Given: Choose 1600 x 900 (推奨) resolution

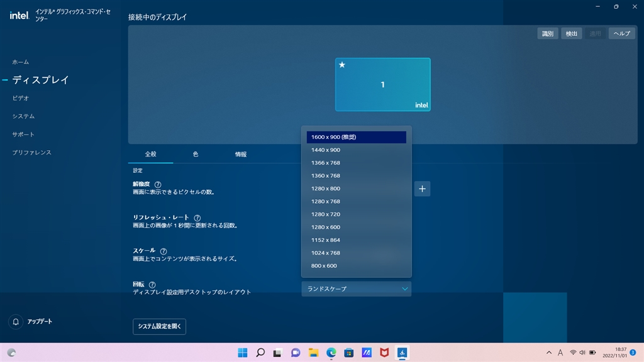Looking at the screenshot, I should click(357, 137).
